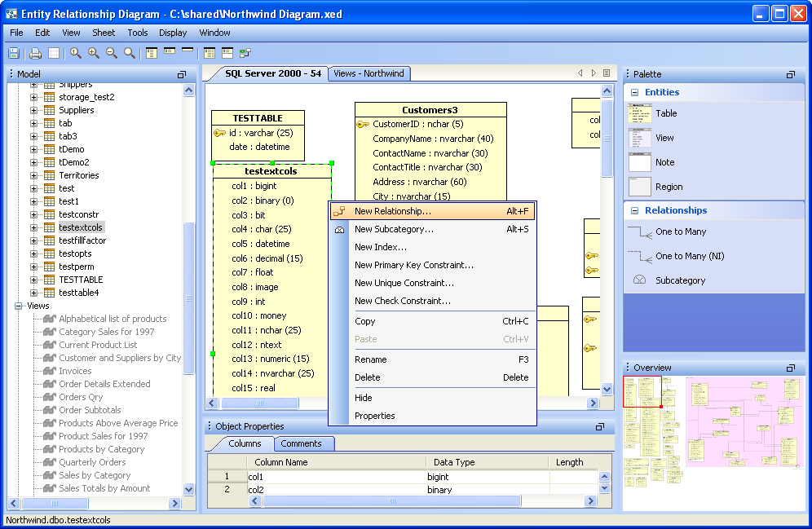812x529 pixels.
Task: Click the Zoom In magnifier icon
Action: [x=94, y=53]
